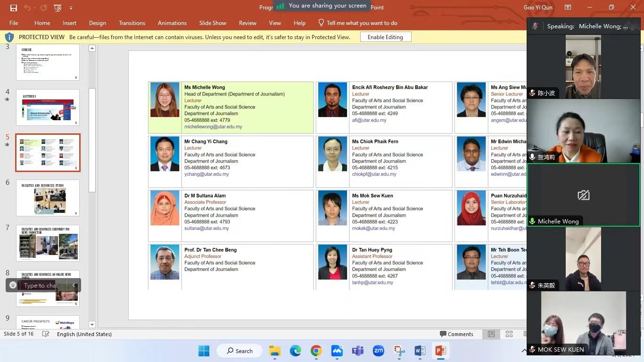Show hidden icons in system tray
644x362 pixels.
(x=524, y=351)
